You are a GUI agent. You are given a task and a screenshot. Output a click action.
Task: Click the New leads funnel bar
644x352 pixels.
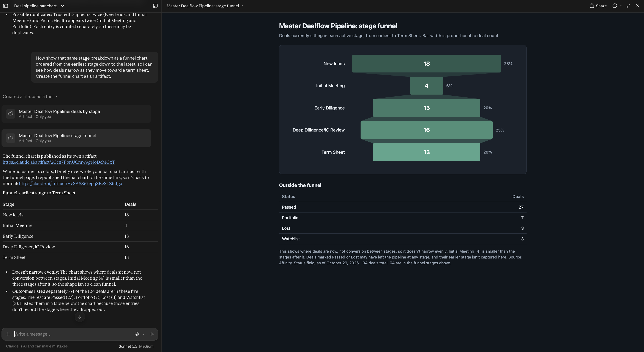pos(427,63)
